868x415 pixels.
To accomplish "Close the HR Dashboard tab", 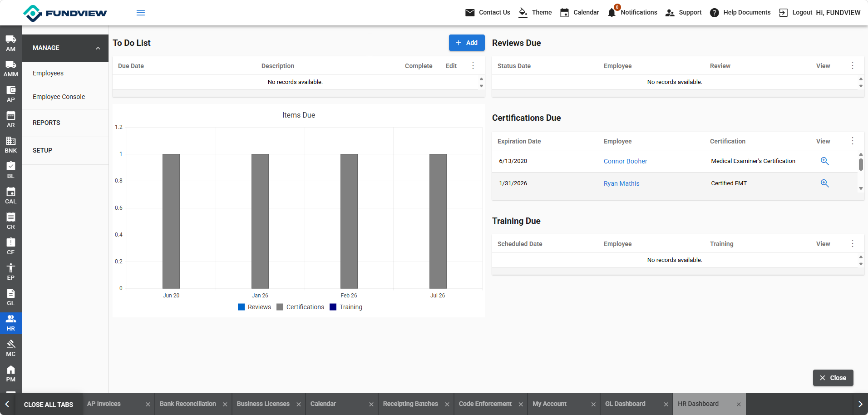I will click(739, 404).
